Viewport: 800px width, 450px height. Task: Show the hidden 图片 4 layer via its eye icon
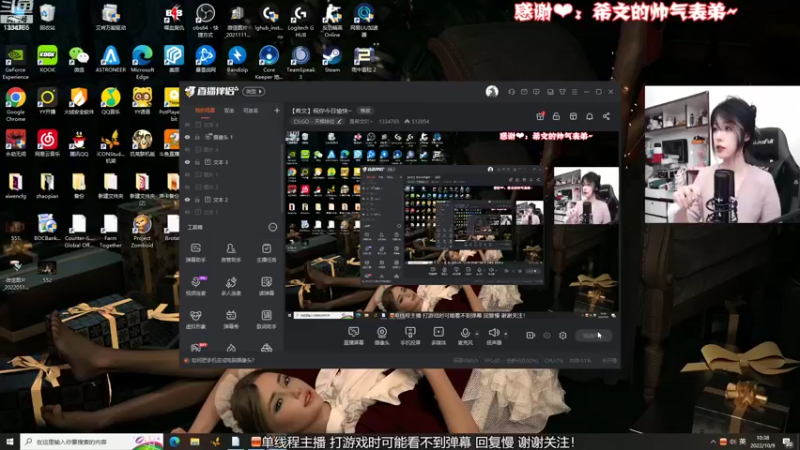pos(187,149)
